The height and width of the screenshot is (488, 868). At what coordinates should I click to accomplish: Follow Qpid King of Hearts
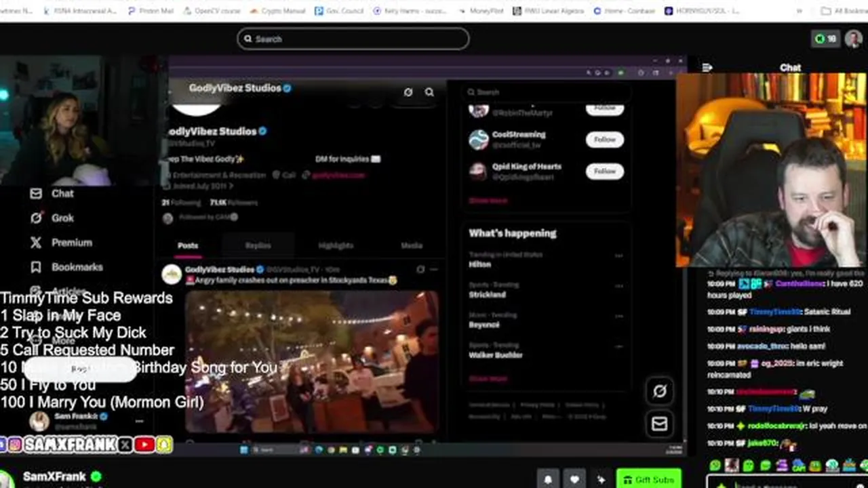[604, 171]
